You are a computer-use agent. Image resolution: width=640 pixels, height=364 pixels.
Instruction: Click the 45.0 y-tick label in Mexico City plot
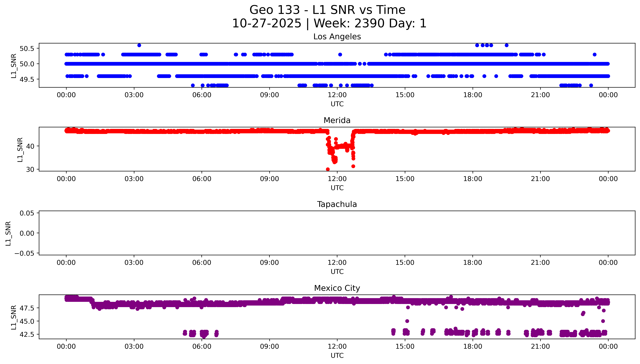[x=27, y=321]
